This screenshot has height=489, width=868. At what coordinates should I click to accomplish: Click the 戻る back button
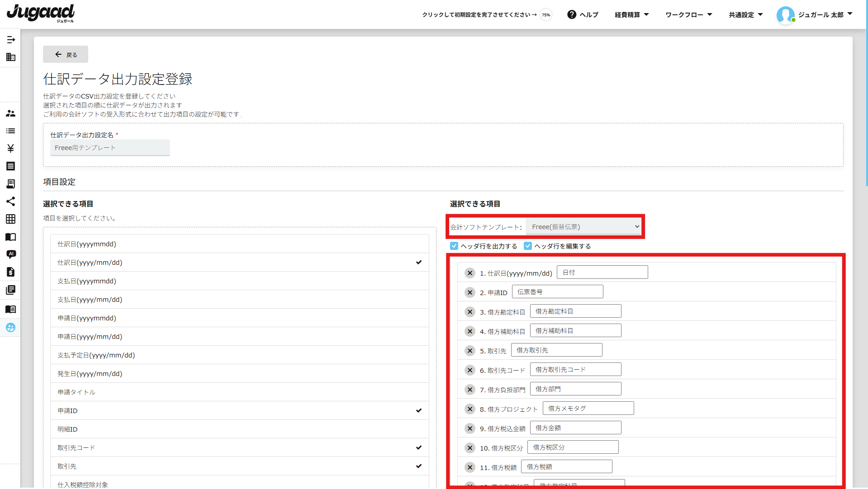(x=66, y=55)
